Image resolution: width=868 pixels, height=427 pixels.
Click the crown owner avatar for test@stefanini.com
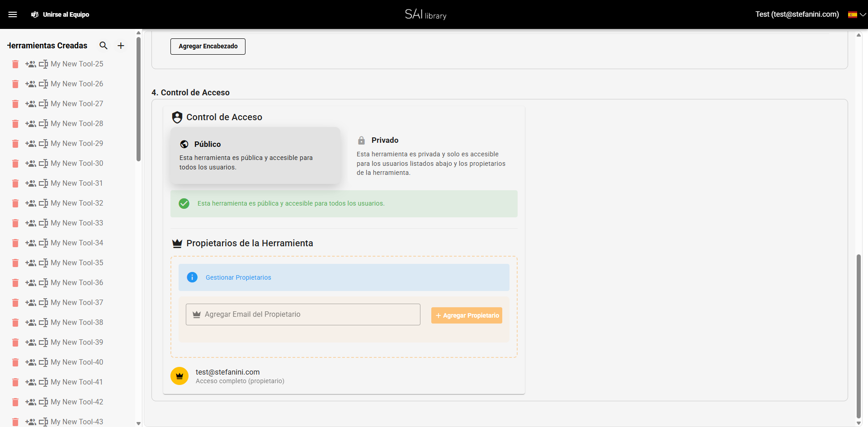click(x=179, y=376)
